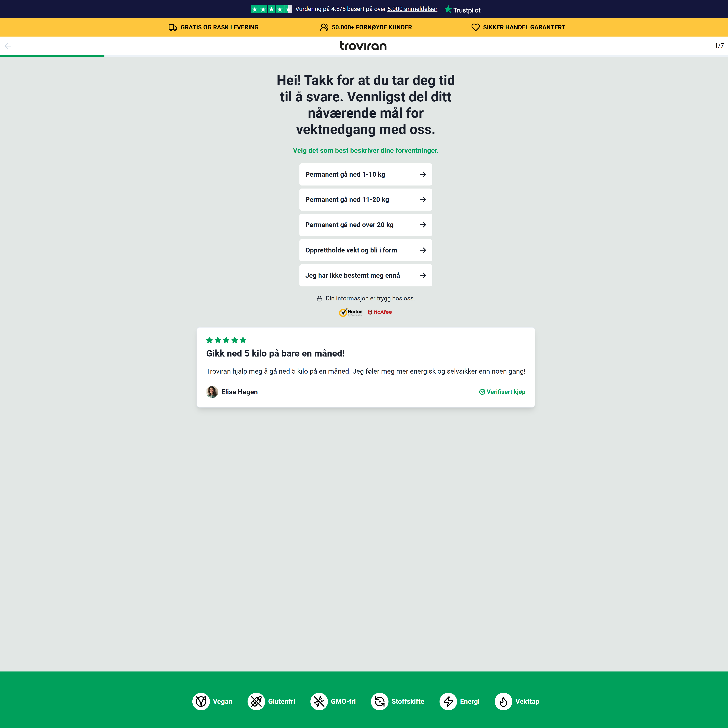Screen dimensions: 728x728
Task: Click Elise Hagen's profile photo
Action: (212, 392)
